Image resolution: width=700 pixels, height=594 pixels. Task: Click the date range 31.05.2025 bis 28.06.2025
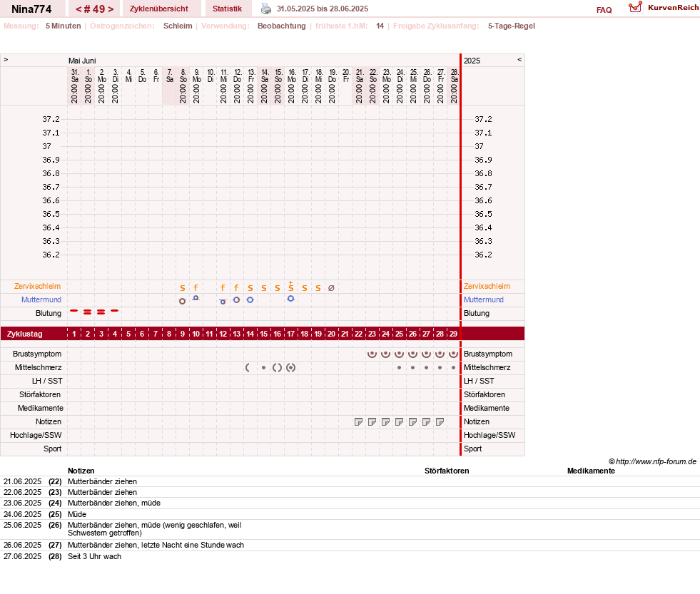(x=323, y=9)
